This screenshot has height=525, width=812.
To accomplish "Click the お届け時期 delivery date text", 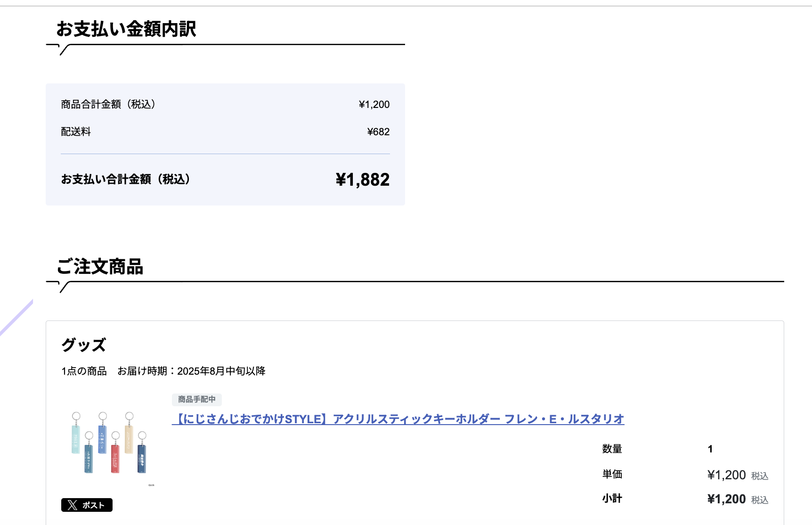I will click(x=191, y=371).
